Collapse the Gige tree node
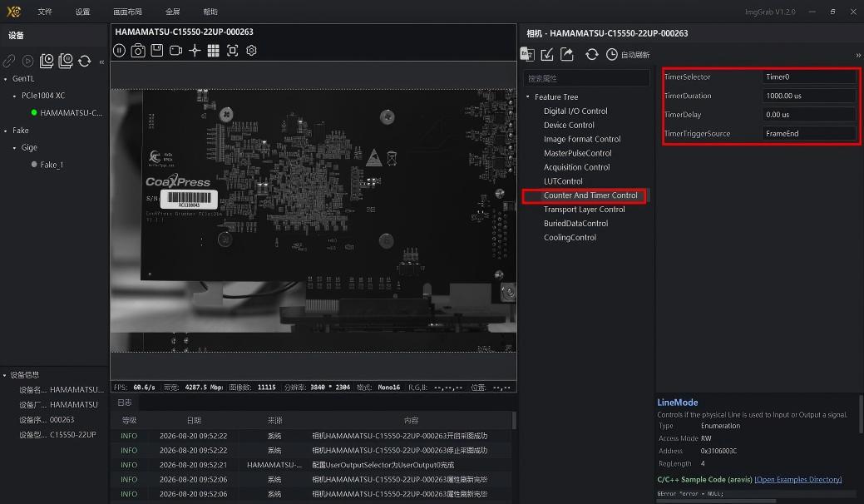864x504 pixels. [14, 147]
